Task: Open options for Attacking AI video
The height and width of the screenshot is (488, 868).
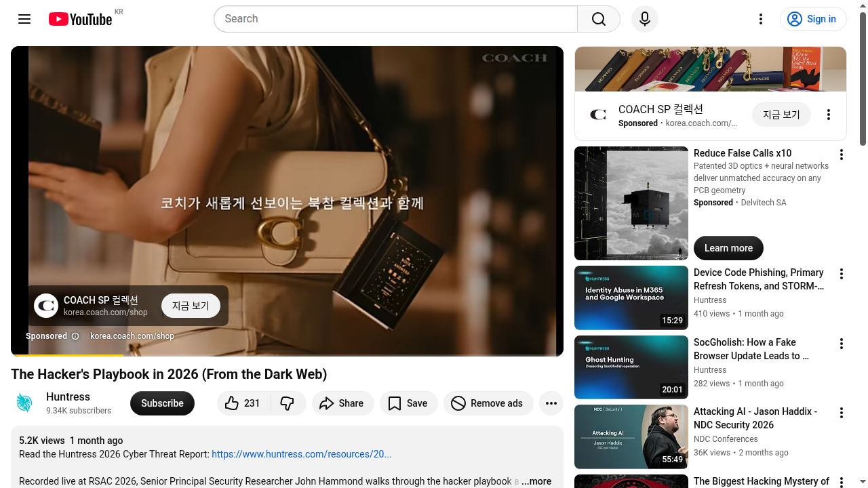Action: pos(841,413)
